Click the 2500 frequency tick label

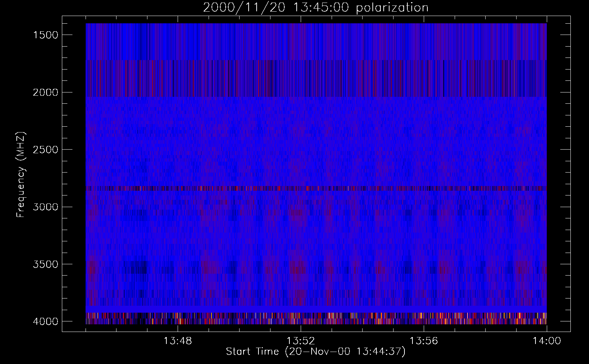(x=46, y=150)
